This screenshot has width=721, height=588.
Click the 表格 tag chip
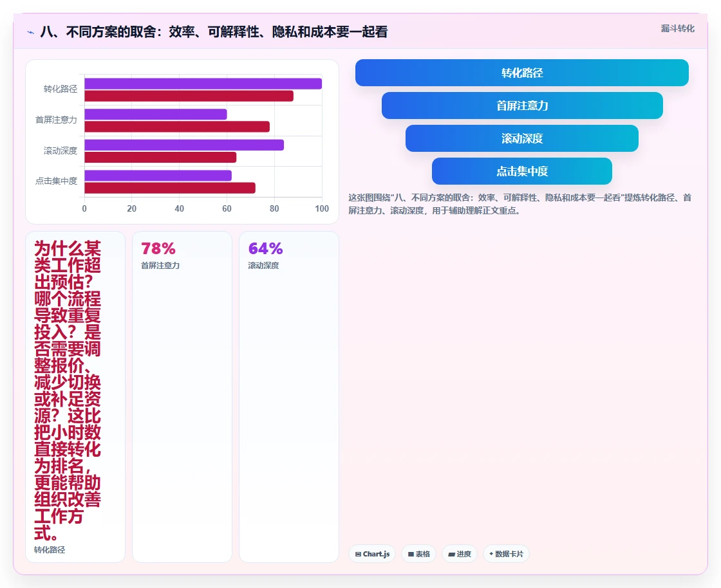tap(419, 554)
